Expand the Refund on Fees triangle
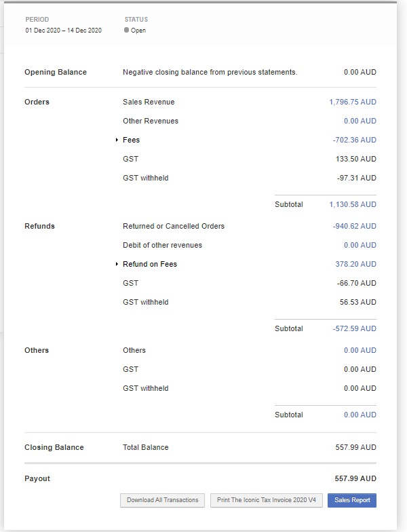 click(x=117, y=264)
